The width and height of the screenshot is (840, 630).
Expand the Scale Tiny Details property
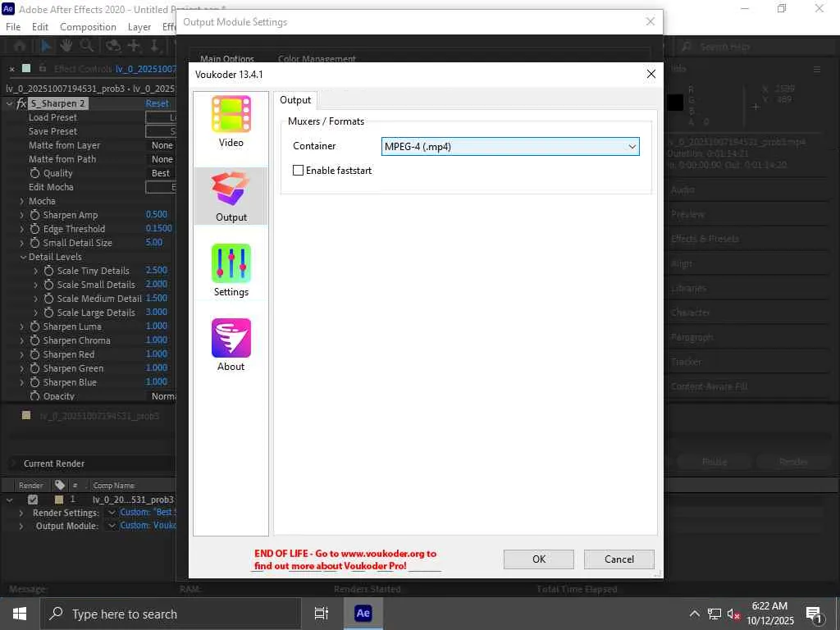tap(36, 271)
